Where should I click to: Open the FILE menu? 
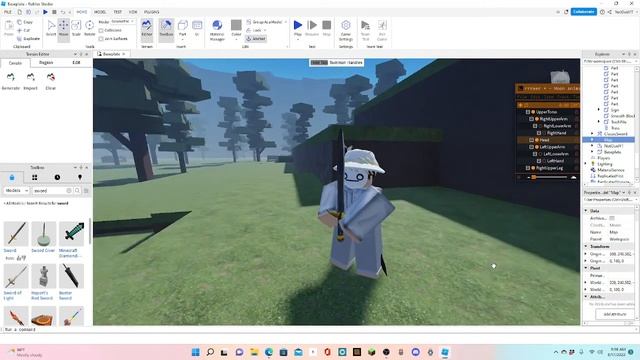pyautogui.click(x=7, y=12)
